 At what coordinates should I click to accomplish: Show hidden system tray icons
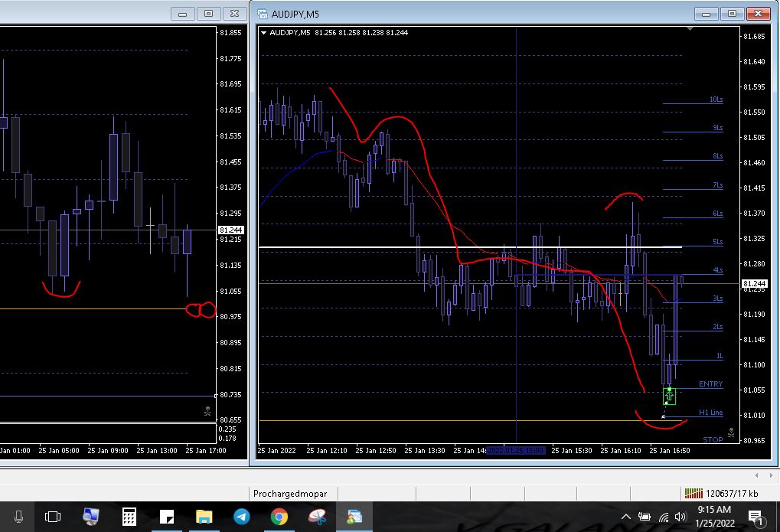pyautogui.click(x=626, y=517)
